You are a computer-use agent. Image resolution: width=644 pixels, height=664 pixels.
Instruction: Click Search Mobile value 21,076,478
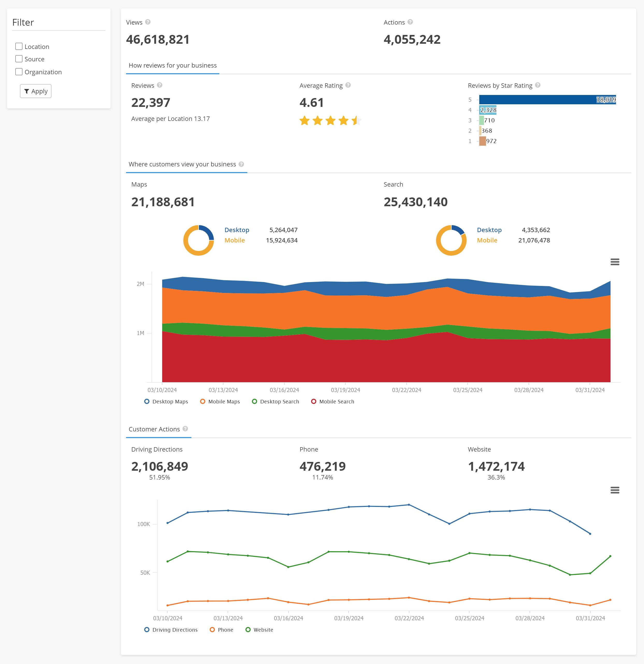[534, 240]
